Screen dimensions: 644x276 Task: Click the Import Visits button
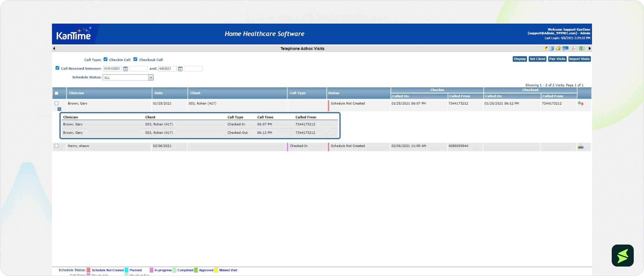[x=579, y=59]
